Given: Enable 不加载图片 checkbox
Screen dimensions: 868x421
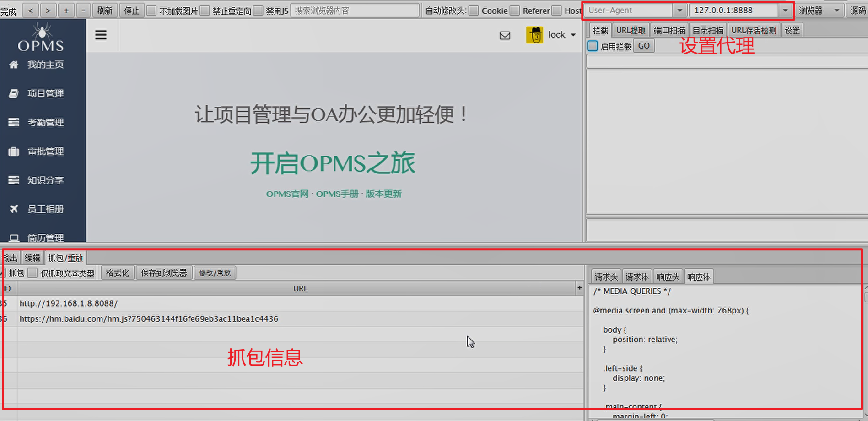Looking at the screenshot, I should click(x=151, y=11).
